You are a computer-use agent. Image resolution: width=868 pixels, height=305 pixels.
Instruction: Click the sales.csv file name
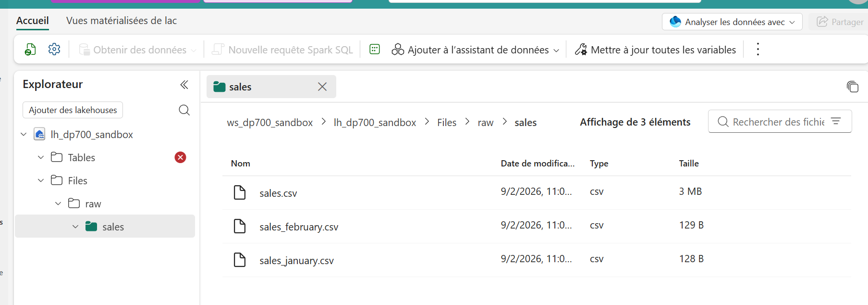(278, 193)
